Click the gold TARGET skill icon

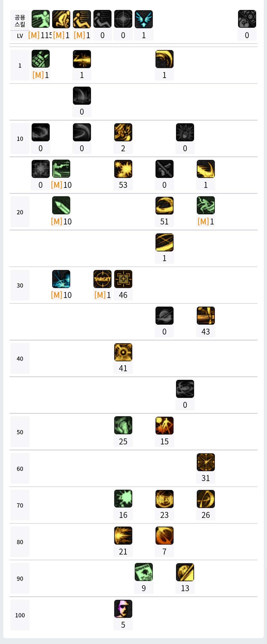pos(102,279)
